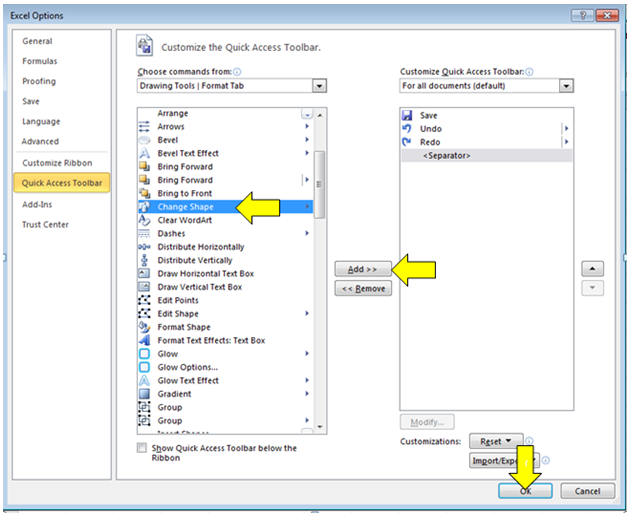
Task: Open the Proofing options category
Action: point(39,81)
